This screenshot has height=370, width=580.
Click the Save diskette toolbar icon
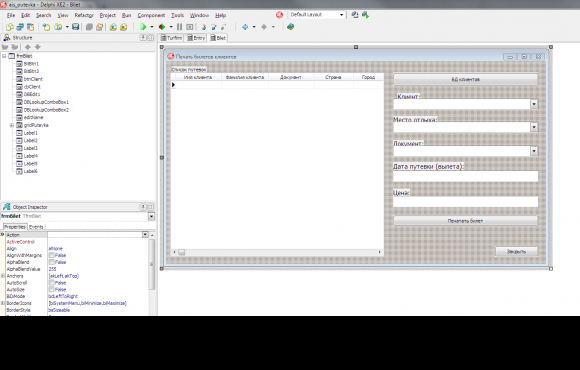click(75, 27)
